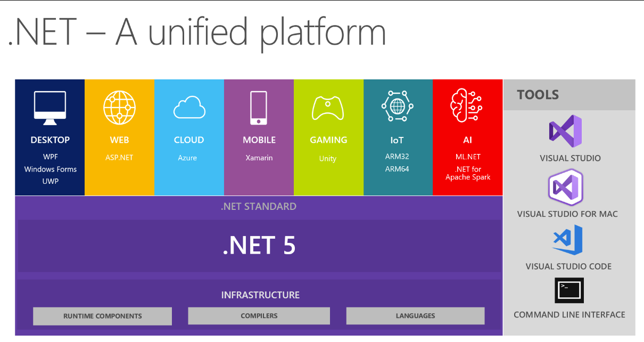This screenshot has width=644, height=342.
Task: Open the Visual Studio logo
Action: (565, 131)
